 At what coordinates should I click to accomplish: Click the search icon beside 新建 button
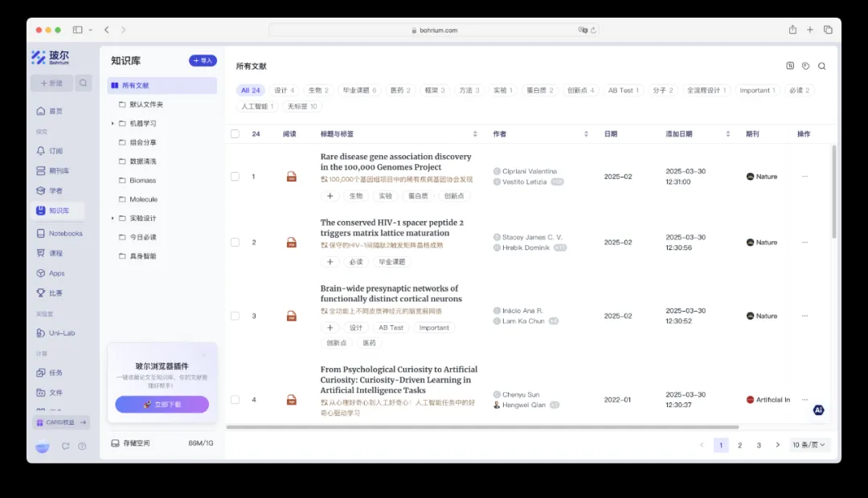(84, 84)
